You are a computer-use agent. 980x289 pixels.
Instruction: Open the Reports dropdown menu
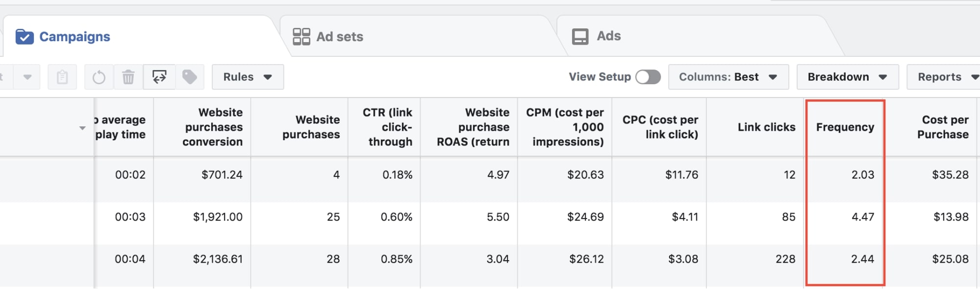tap(946, 77)
